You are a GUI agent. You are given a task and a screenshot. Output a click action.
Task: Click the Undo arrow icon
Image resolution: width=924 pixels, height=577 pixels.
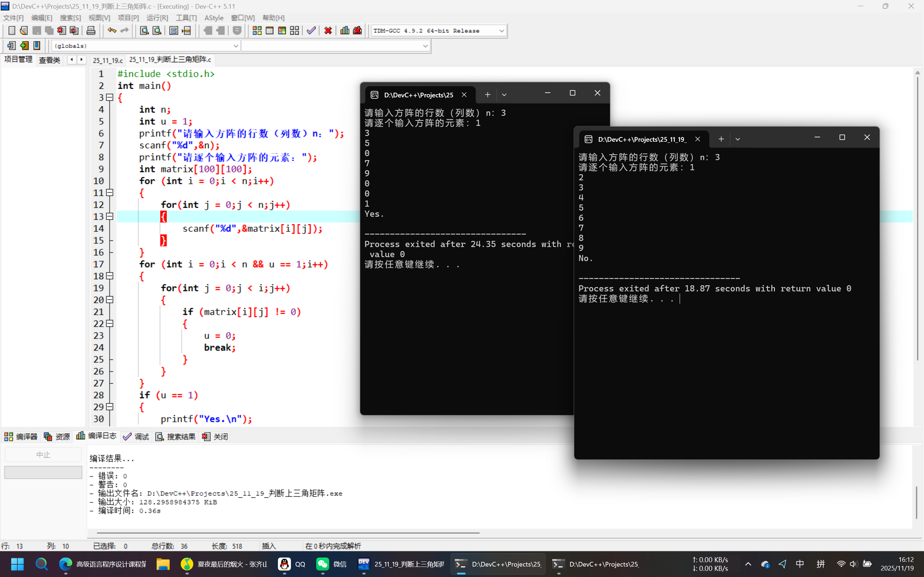coord(112,31)
